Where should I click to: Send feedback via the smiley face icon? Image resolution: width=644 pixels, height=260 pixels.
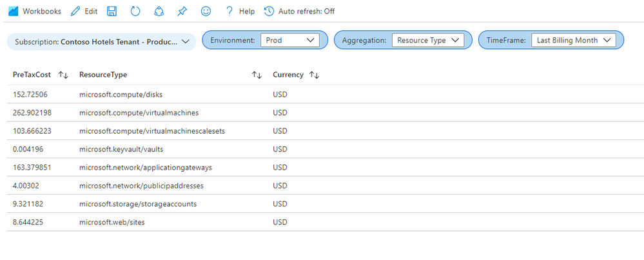[x=206, y=12]
